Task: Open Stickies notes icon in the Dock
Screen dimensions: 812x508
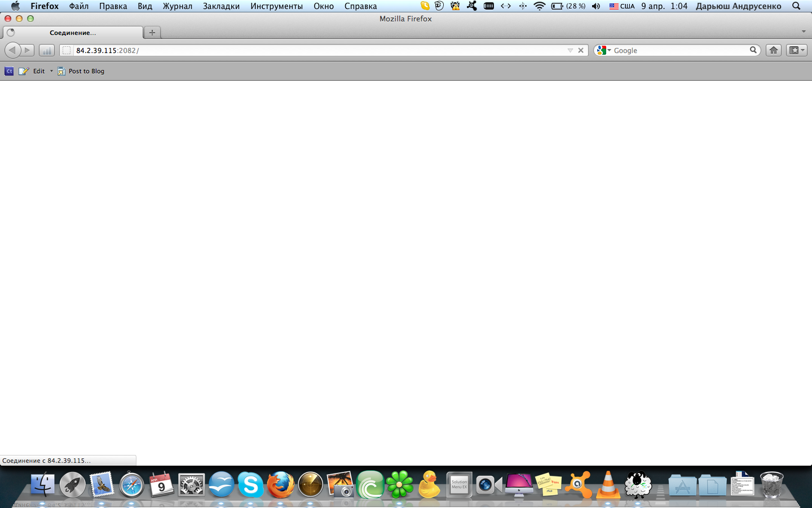Action: [x=548, y=484]
